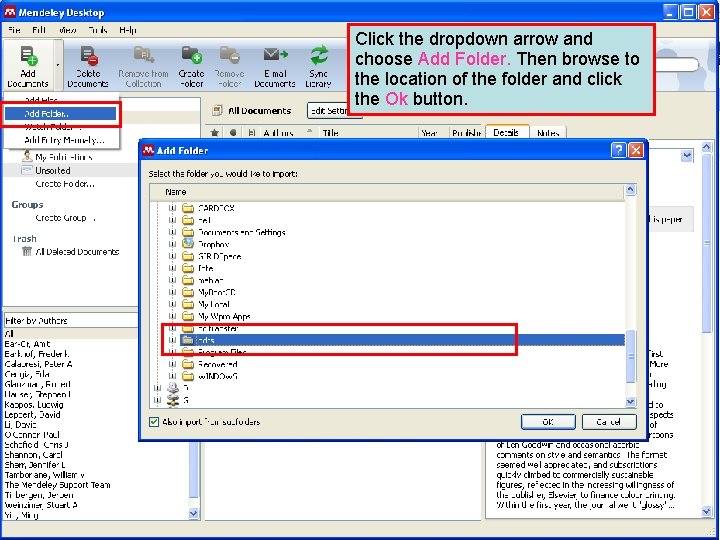Open the File menu
The height and width of the screenshot is (540, 720).
[14, 30]
